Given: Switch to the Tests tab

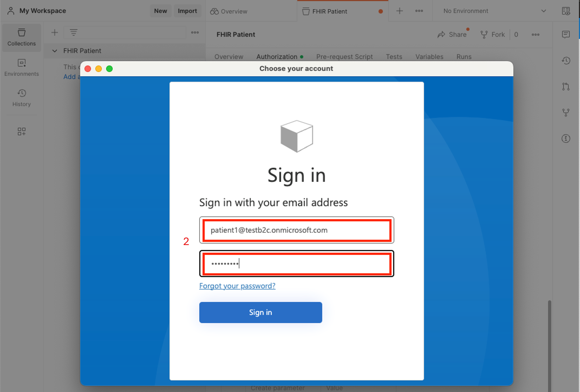Looking at the screenshot, I should point(394,57).
